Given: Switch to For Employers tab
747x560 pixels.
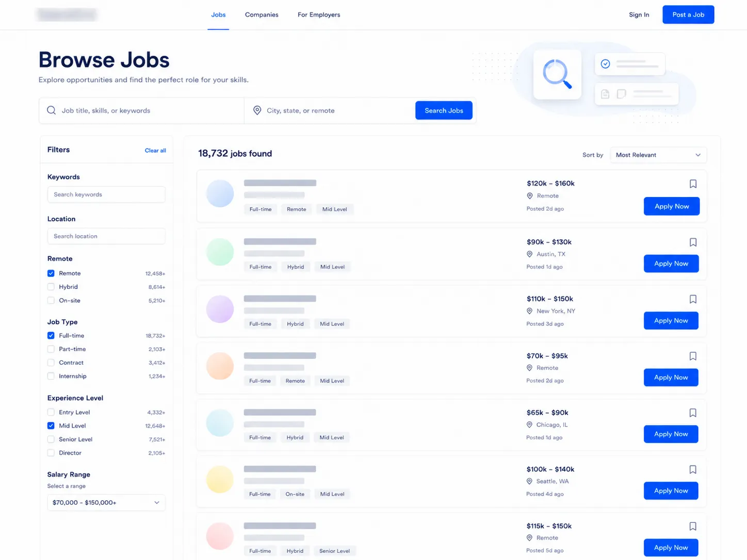Looking at the screenshot, I should pyautogui.click(x=319, y=14).
